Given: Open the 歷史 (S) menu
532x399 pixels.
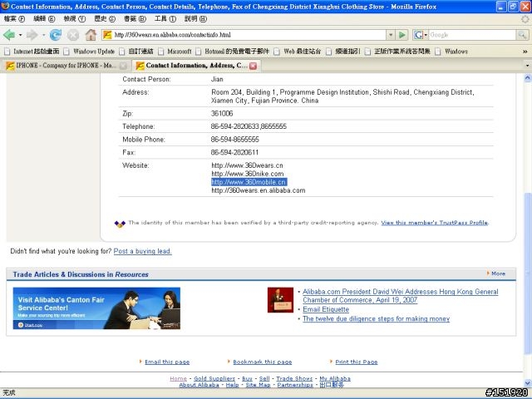Looking at the screenshot, I should (x=105, y=18).
